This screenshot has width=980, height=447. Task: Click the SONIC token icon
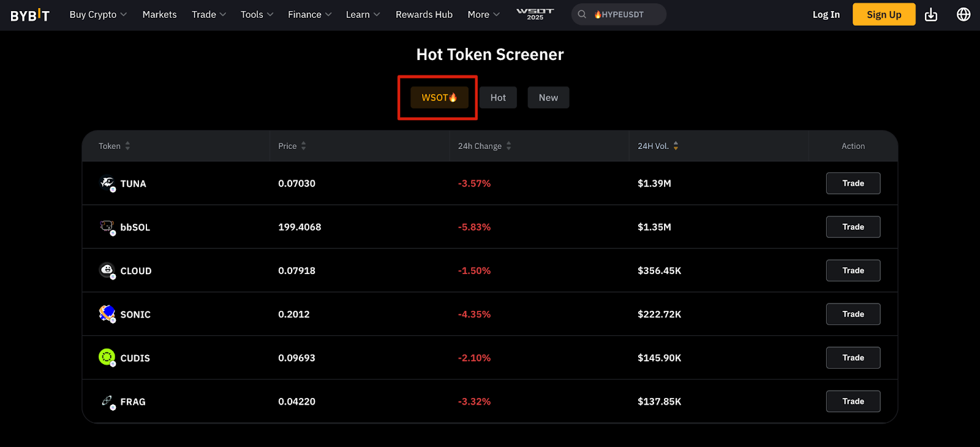(107, 314)
